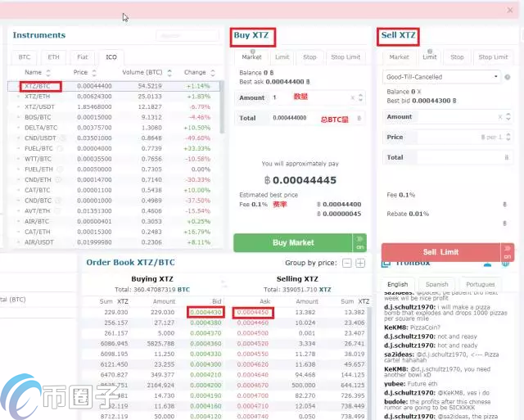Screen dimensions: 524x420
Task: Open Market tab in Sell XTZ
Action: 399,57
